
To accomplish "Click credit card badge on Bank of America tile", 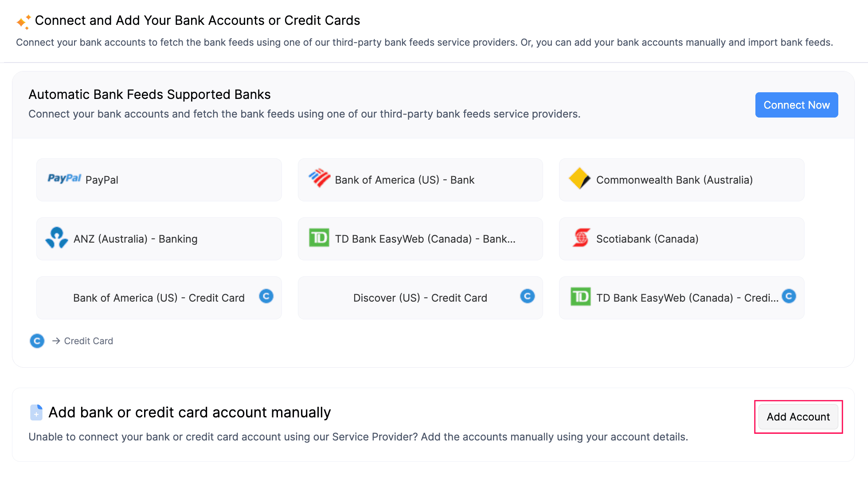I will (x=266, y=296).
